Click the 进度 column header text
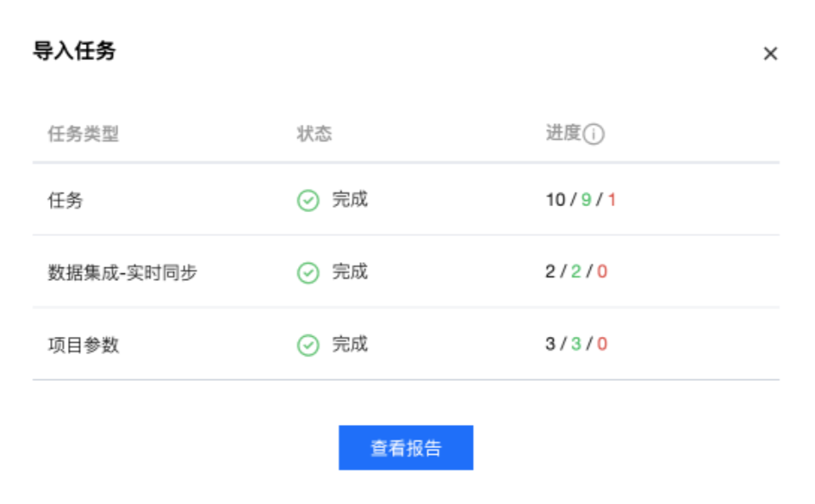This screenshot has width=815, height=504. click(563, 132)
